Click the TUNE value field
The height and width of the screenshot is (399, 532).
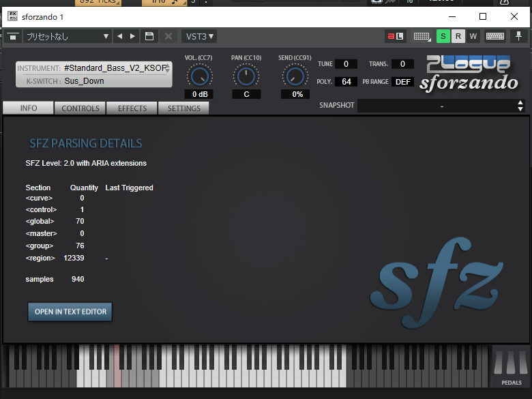(346, 64)
